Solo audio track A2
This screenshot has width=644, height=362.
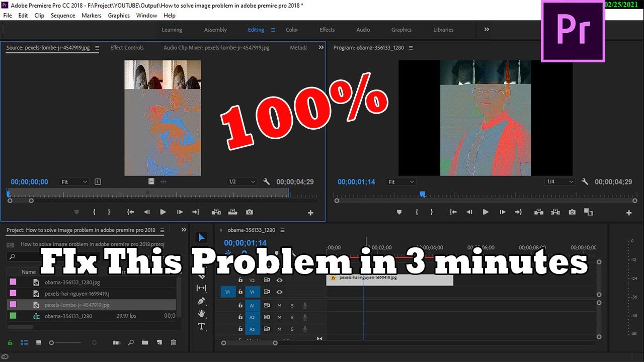point(292,317)
